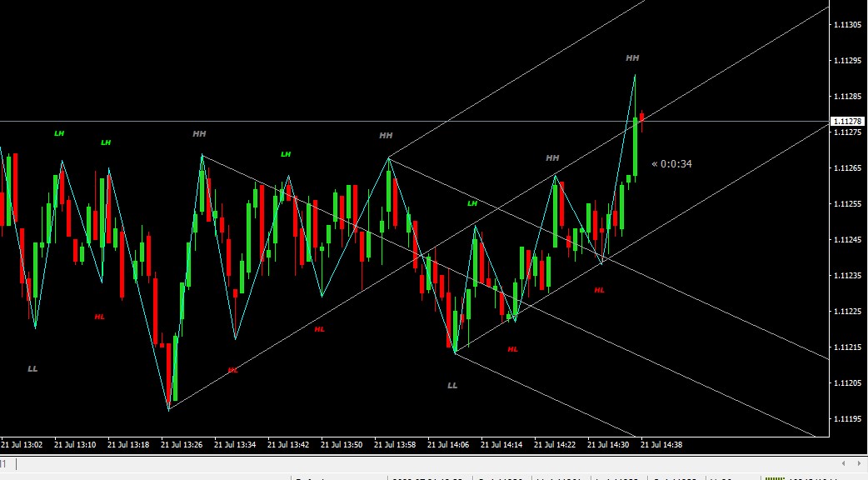Click the price scale value 1.11305

coord(847,24)
